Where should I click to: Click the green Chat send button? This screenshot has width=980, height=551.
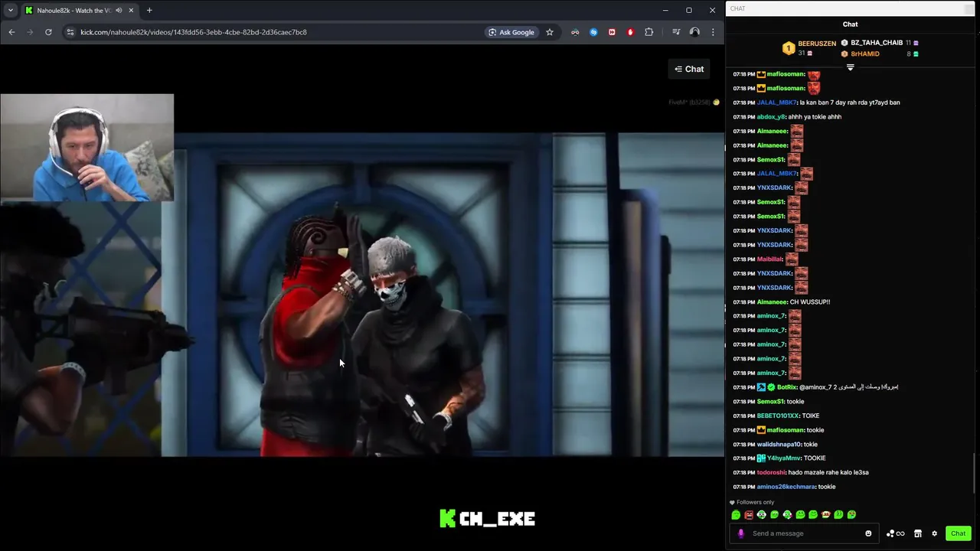[958, 533]
